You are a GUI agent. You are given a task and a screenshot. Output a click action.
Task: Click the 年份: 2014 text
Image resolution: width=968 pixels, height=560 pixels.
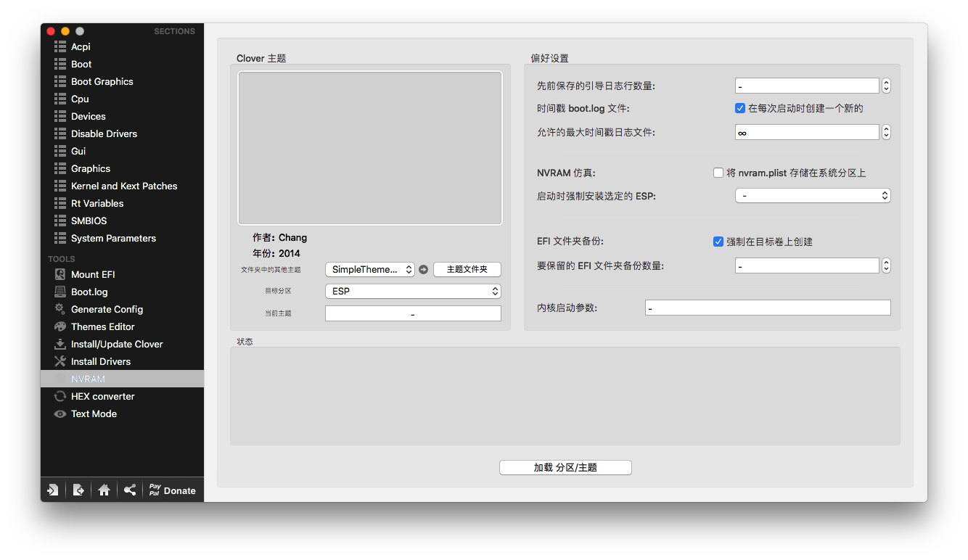[x=276, y=253]
